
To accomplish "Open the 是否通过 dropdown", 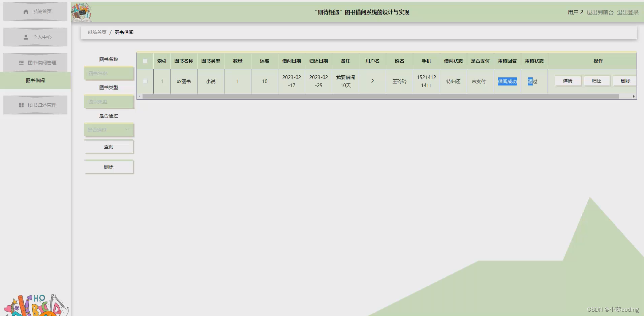I will (109, 130).
